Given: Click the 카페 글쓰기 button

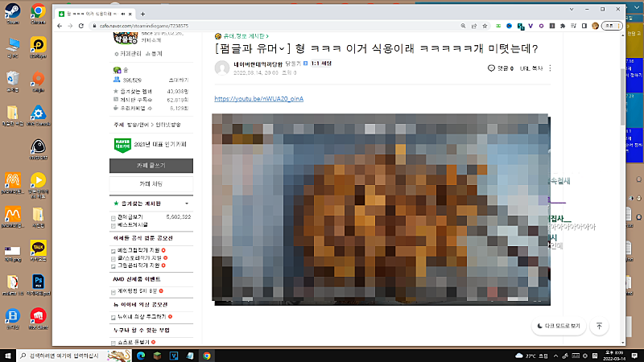Looking at the screenshot, I should click(151, 166).
